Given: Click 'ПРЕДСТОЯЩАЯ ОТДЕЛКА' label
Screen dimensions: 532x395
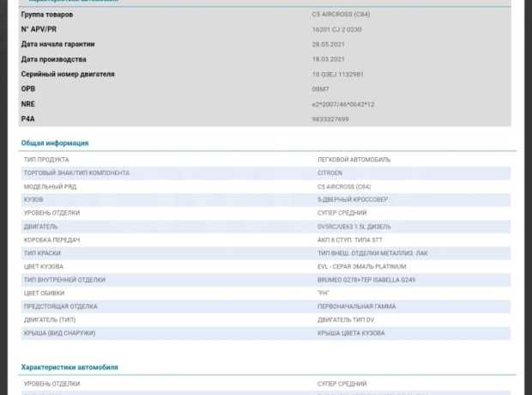Looking at the screenshot, I should coord(61,307).
